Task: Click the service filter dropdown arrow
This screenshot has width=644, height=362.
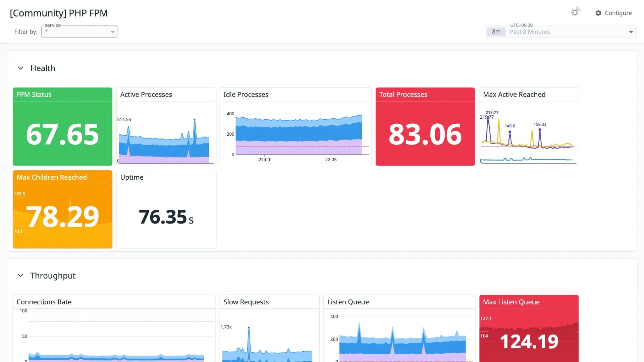Action: (113, 32)
